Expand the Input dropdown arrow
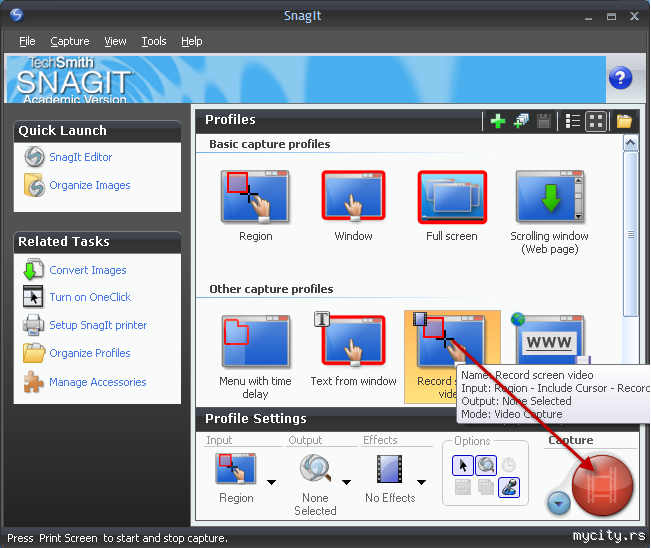This screenshot has width=651, height=548. (272, 482)
